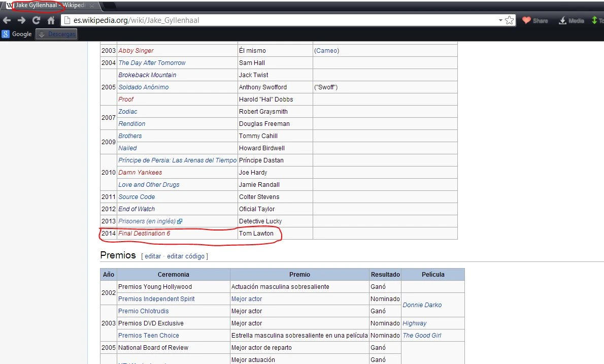604x364 pixels.
Task: Open the End of Watch link
Action: click(137, 209)
